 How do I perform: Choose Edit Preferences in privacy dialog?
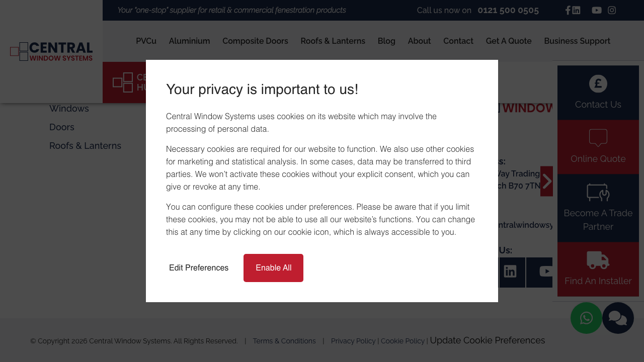(199, 268)
